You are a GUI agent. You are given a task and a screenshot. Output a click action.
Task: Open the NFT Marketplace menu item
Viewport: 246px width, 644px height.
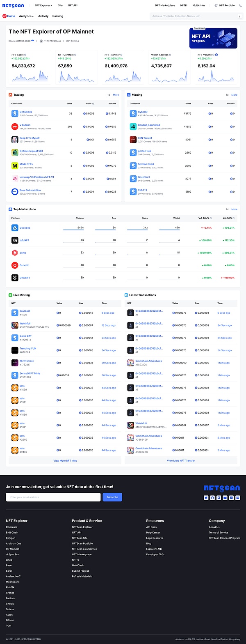(x=165, y=5)
